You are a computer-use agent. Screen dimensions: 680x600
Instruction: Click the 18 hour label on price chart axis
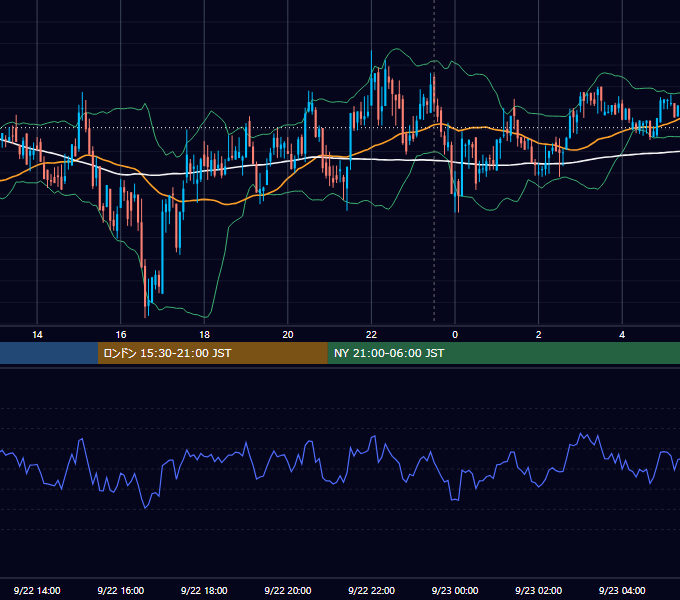(x=204, y=335)
